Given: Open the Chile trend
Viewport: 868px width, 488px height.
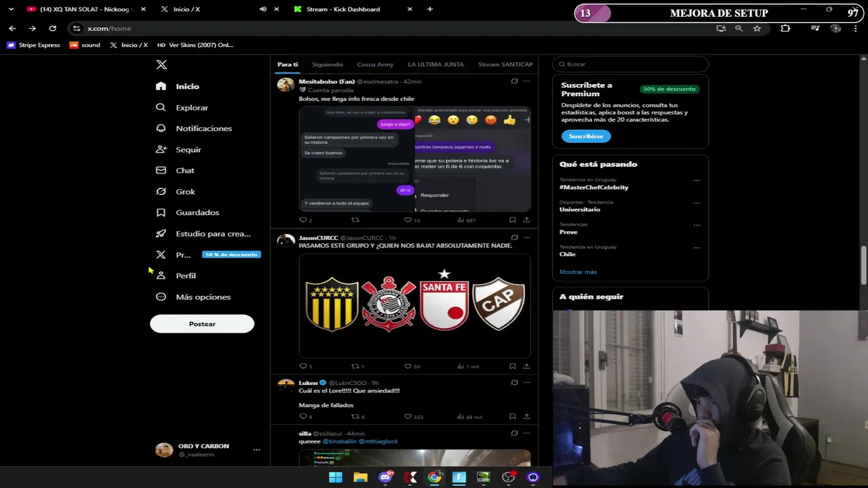Looking at the screenshot, I should pyautogui.click(x=568, y=254).
